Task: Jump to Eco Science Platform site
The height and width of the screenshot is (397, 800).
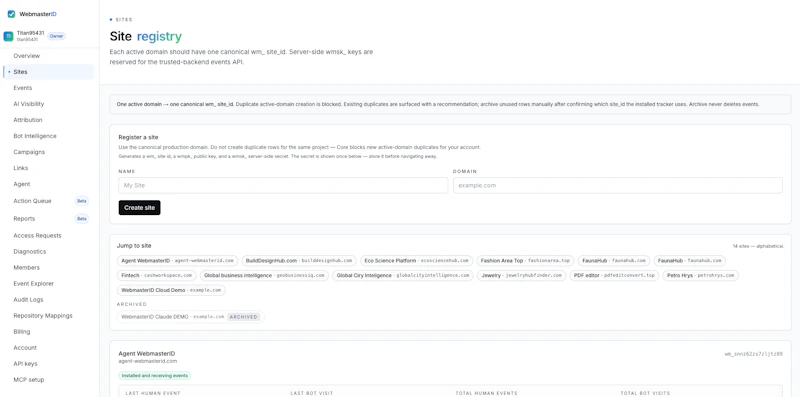Action: [x=416, y=260]
